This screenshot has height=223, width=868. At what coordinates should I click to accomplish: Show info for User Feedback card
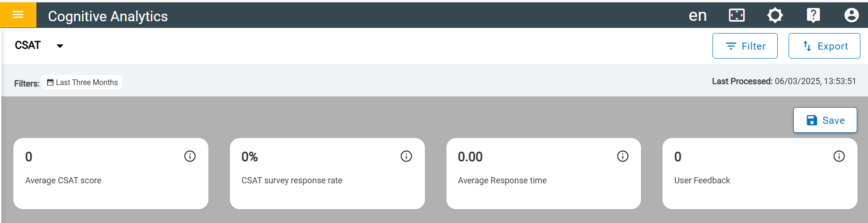839,156
